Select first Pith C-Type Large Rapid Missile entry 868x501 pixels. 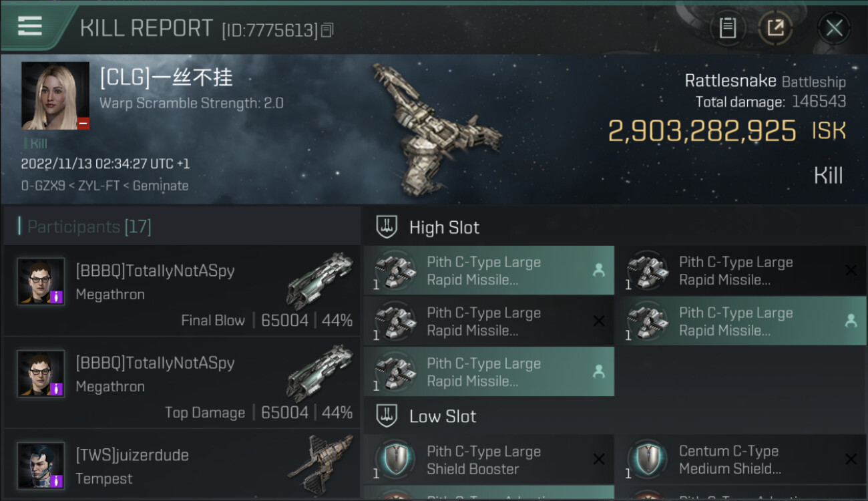(x=489, y=271)
